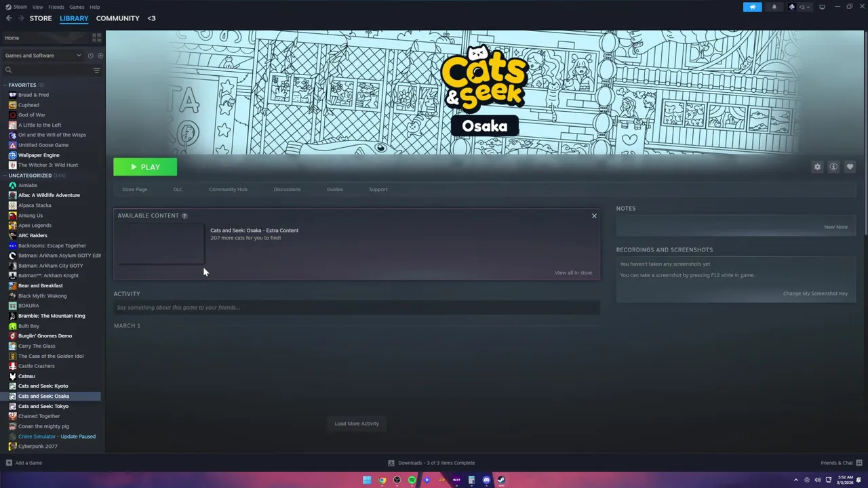
Task: Open Discord from the taskbar
Action: (486, 480)
